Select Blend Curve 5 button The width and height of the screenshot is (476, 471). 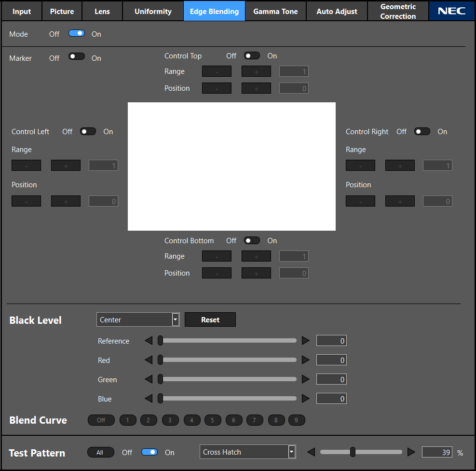coord(212,420)
